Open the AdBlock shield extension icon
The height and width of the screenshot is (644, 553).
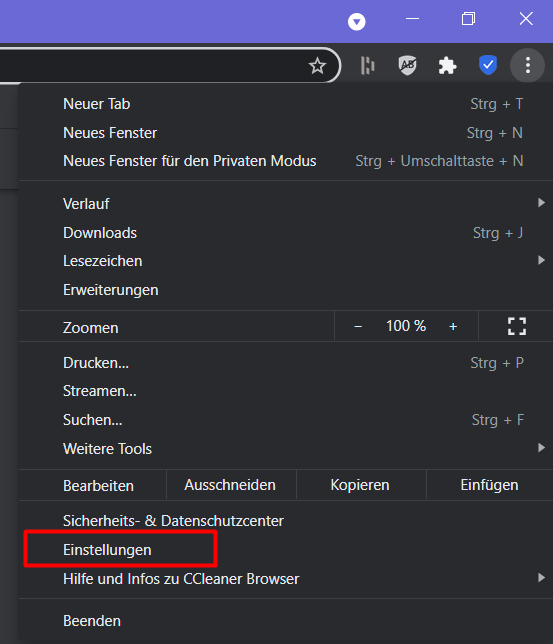coord(407,65)
